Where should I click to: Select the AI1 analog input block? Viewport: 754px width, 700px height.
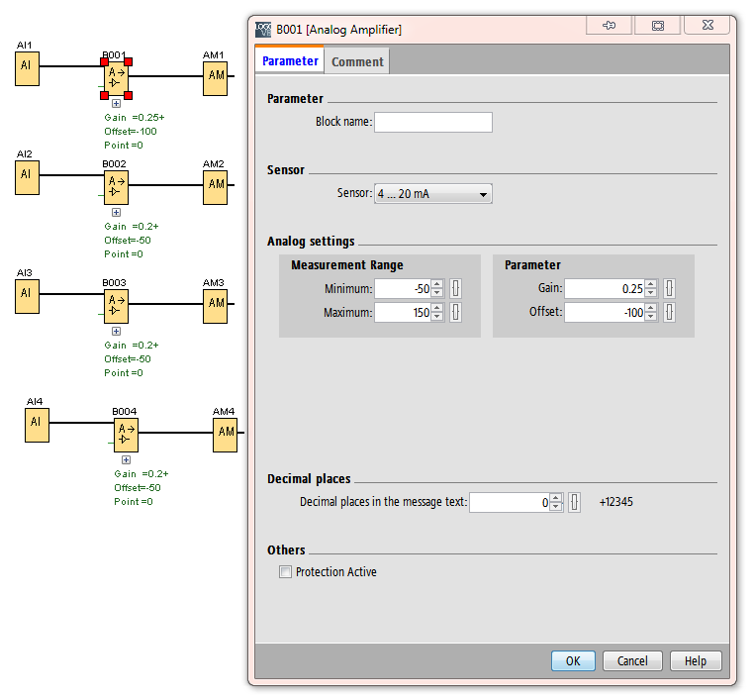tap(27, 69)
